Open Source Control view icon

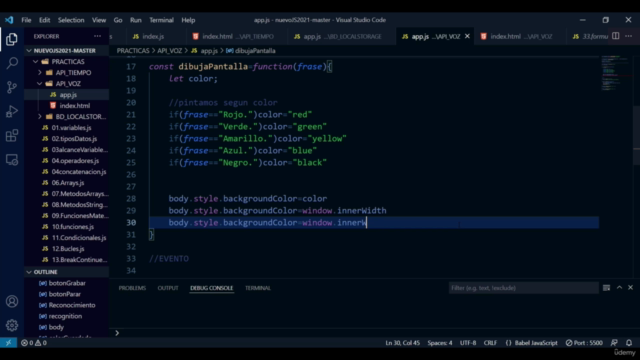coord(12,87)
